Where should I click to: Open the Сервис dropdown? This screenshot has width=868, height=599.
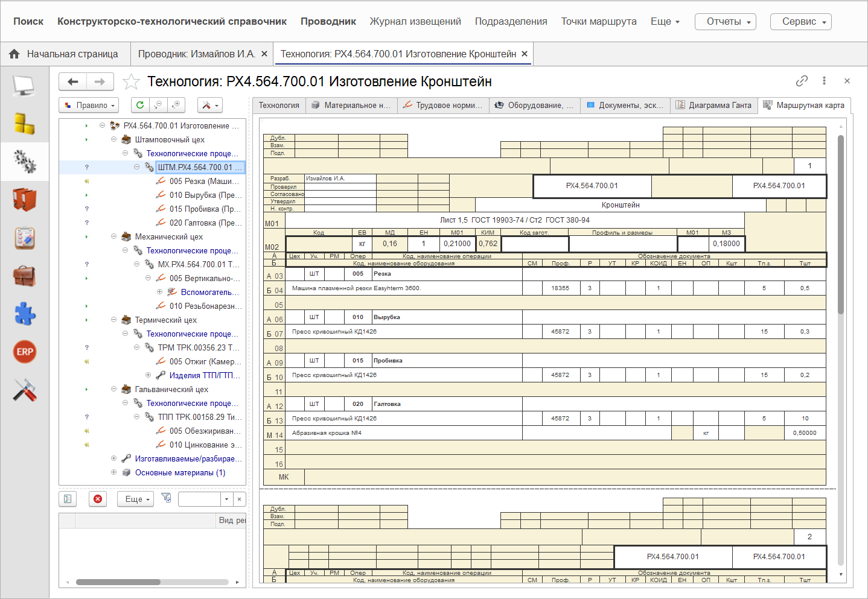pos(800,21)
